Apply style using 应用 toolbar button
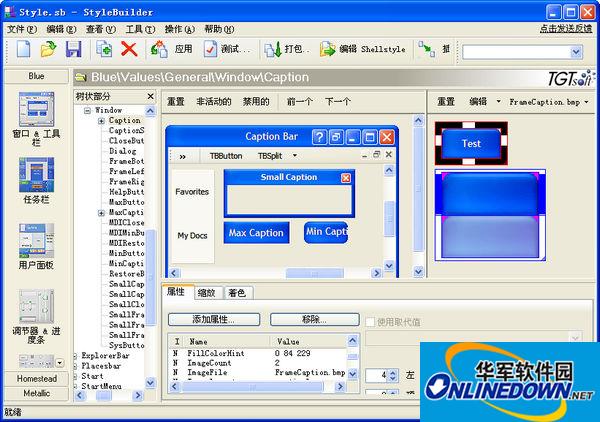The width and height of the screenshot is (600, 422). click(171, 49)
